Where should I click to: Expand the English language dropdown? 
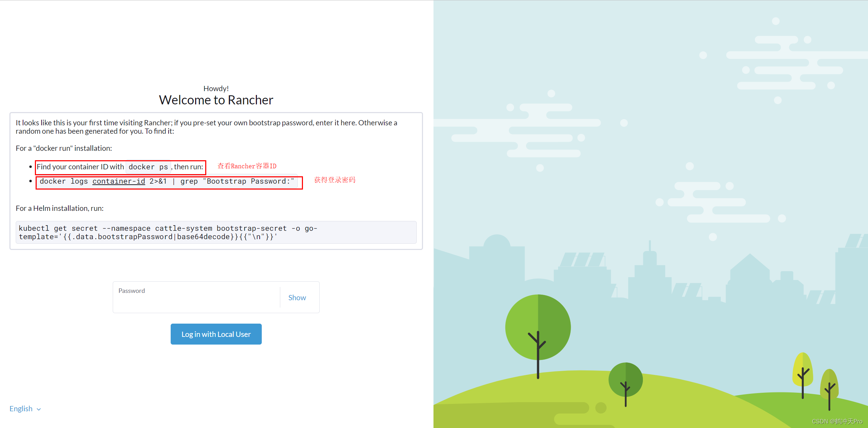(26, 408)
